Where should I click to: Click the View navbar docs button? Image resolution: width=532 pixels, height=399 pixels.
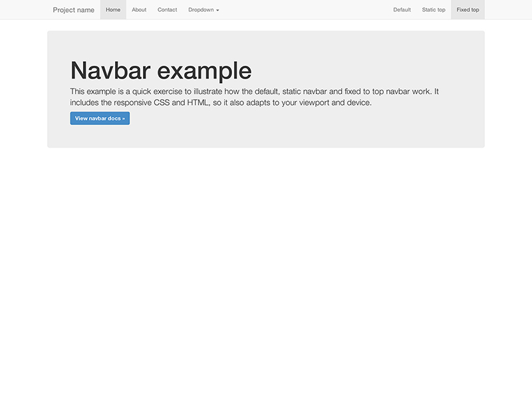pos(100,118)
